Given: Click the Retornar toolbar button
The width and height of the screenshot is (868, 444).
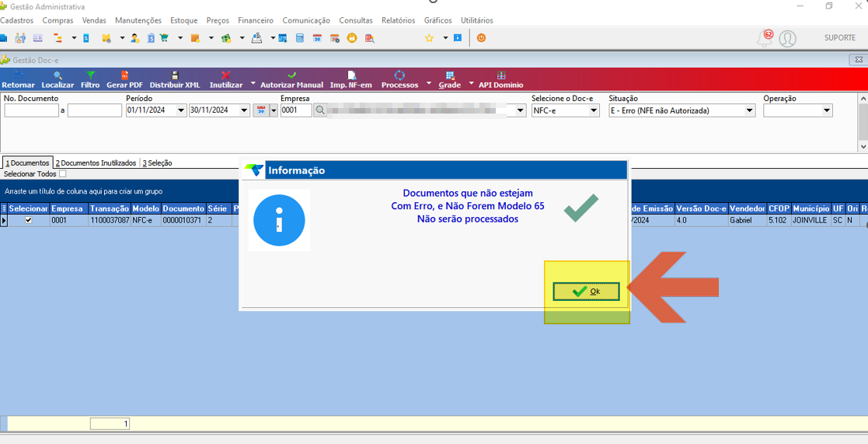Looking at the screenshot, I should tap(19, 80).
